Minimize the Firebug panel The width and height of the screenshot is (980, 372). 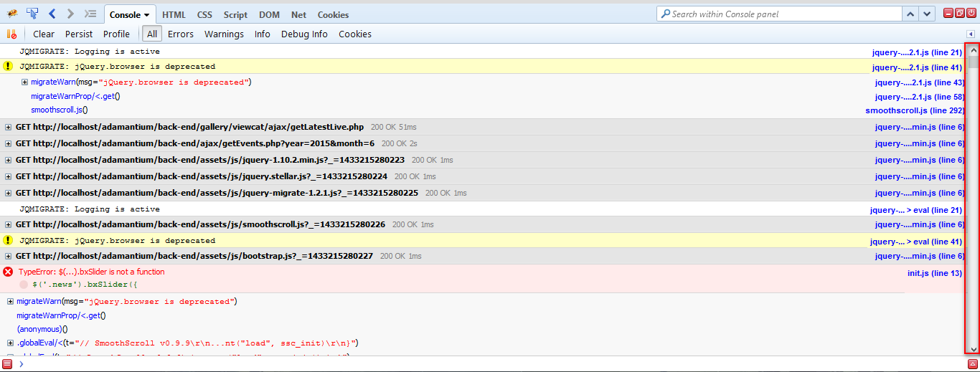pos(948,13)
